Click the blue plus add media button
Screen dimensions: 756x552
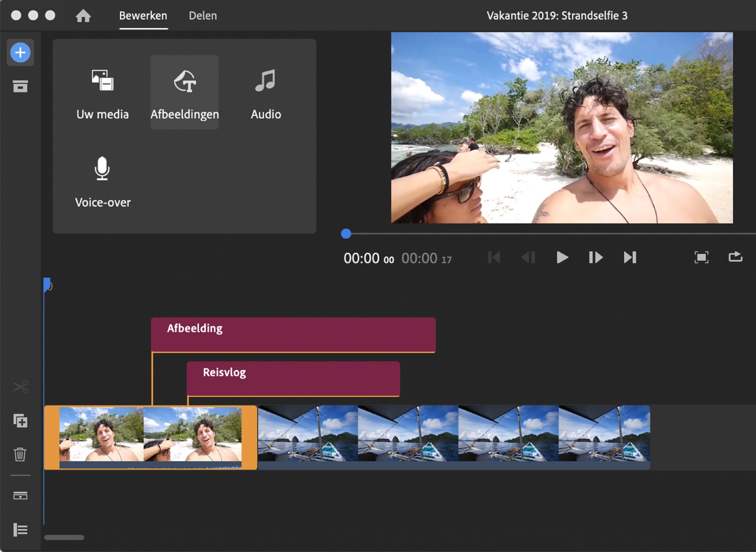20,52
